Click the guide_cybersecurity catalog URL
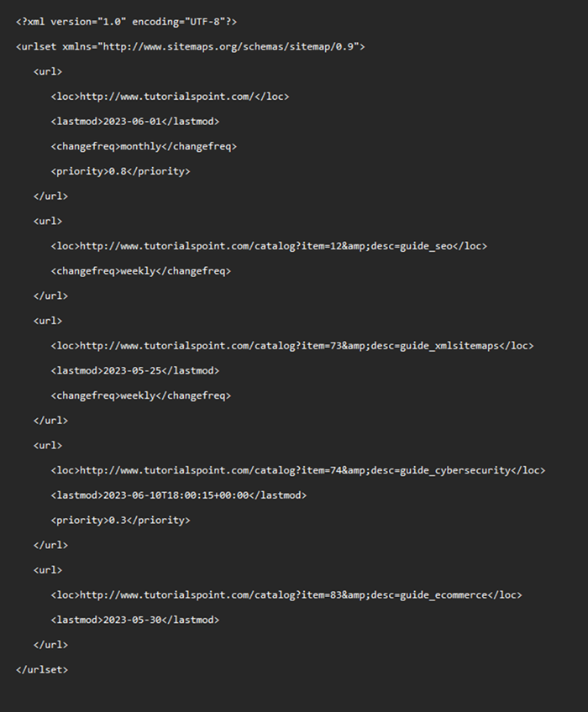This screenshot has height=712, width=588. [296, 470]
